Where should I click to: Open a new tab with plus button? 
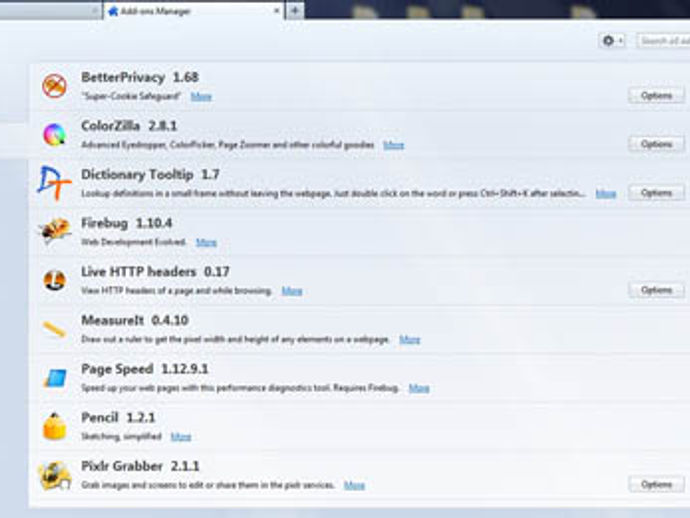295,11
